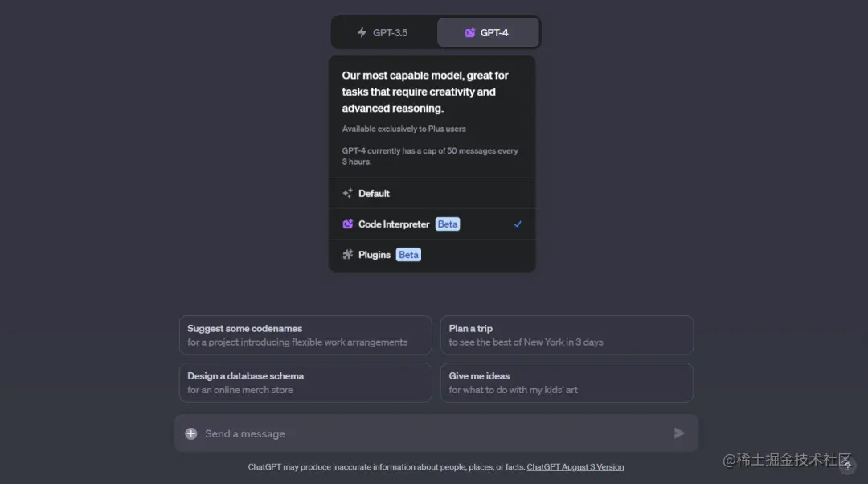
Task: Open the ChatGPT August 3 Version link
Action: 575,467
